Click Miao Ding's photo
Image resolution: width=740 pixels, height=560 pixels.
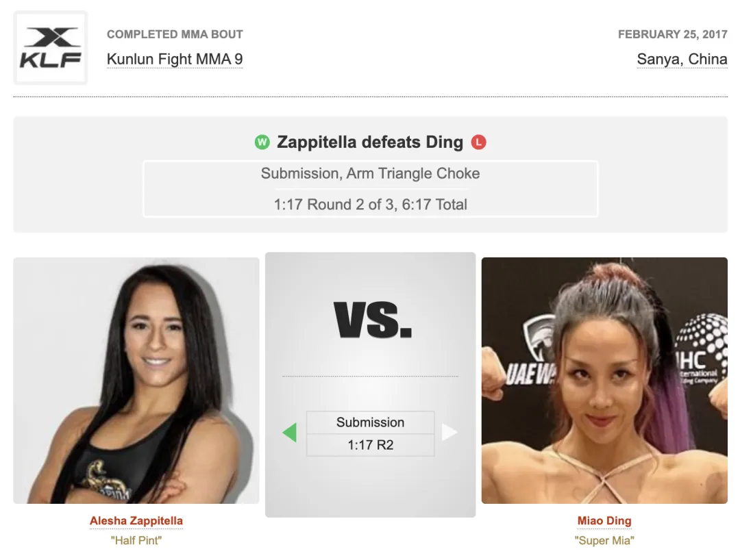point(604,381)
